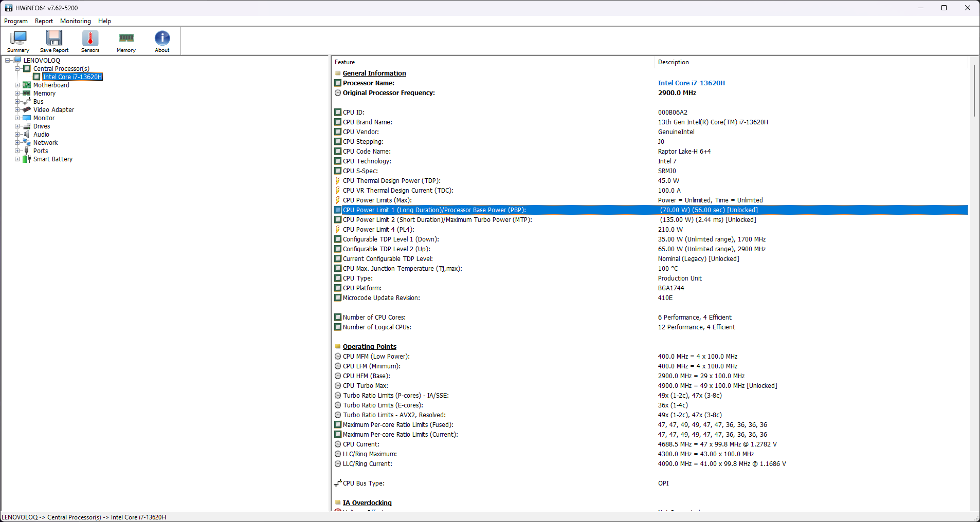This screenshot has height=522, width=980.
Task: Click the HWiNFO64 title bar app icon
Action: [x=8, y=8]
